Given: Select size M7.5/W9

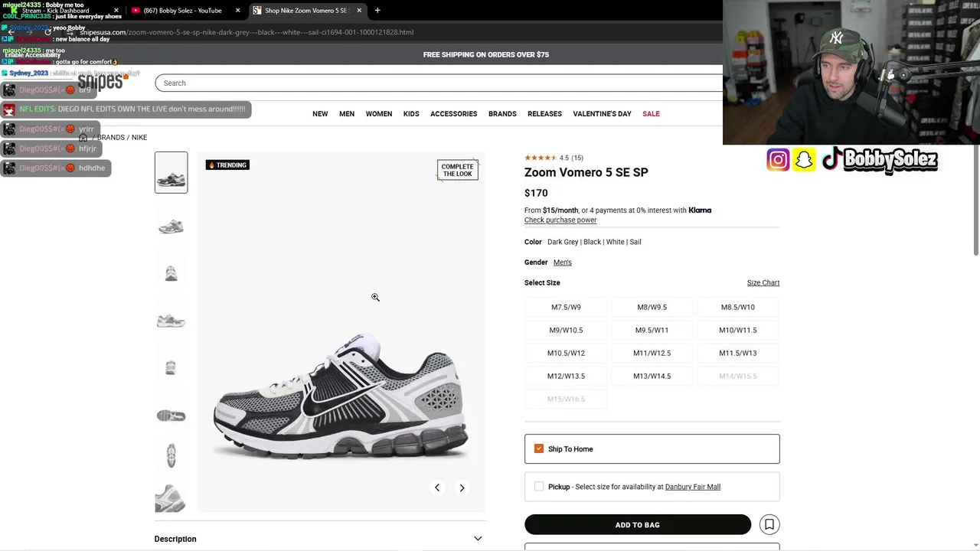Looking at the screenshot, I should pyautogui.click(x=566, y=307).
